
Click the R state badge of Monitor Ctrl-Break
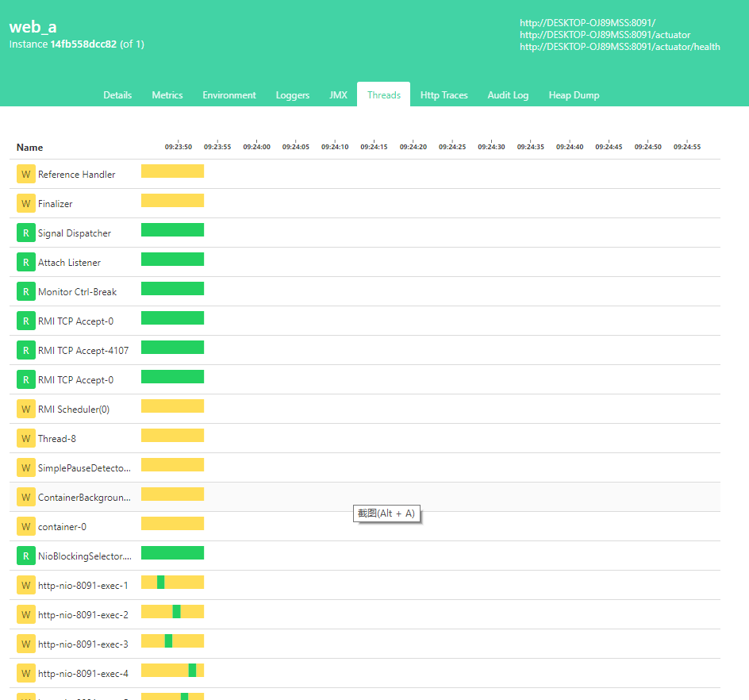click(26, 292)
